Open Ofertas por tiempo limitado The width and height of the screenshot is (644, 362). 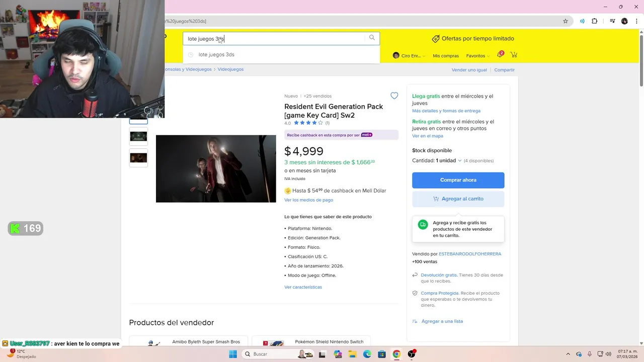tap(478, 39)
